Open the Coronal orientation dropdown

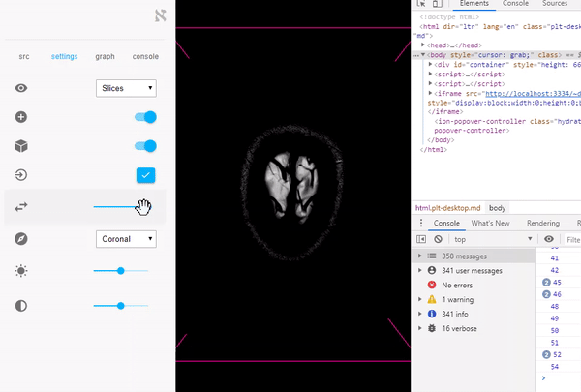pyautogui.click(x=126, y=239)
